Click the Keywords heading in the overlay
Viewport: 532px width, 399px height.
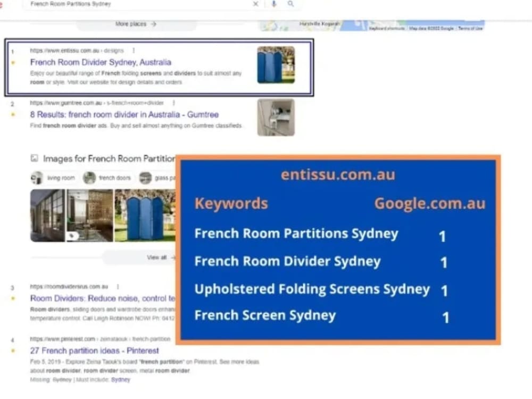[x=231, y=203]
